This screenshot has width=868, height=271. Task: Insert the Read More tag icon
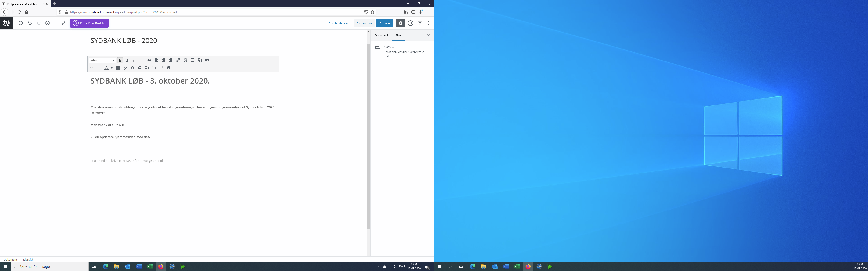pos(193,60)
